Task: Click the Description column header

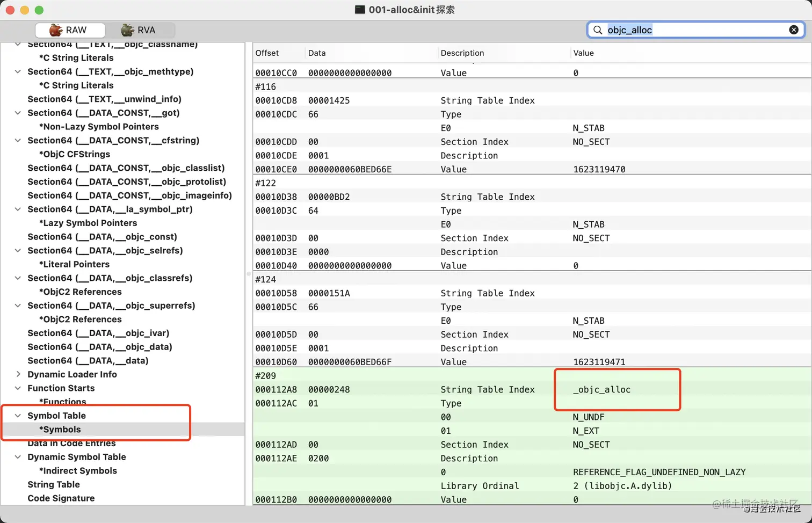Action: pos(462,53)
